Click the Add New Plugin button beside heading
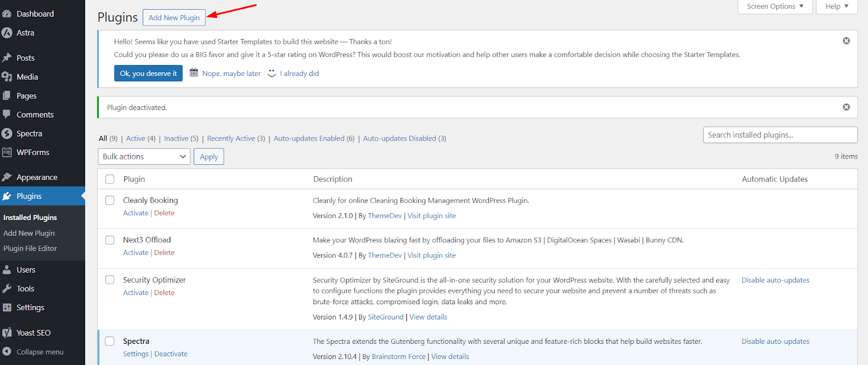The width and height of the screenshot is (868, 365). (x=174, y=17)
